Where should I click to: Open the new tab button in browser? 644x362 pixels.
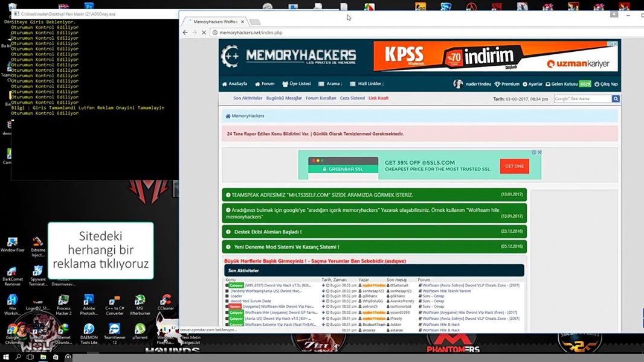[x=255, y=22]
